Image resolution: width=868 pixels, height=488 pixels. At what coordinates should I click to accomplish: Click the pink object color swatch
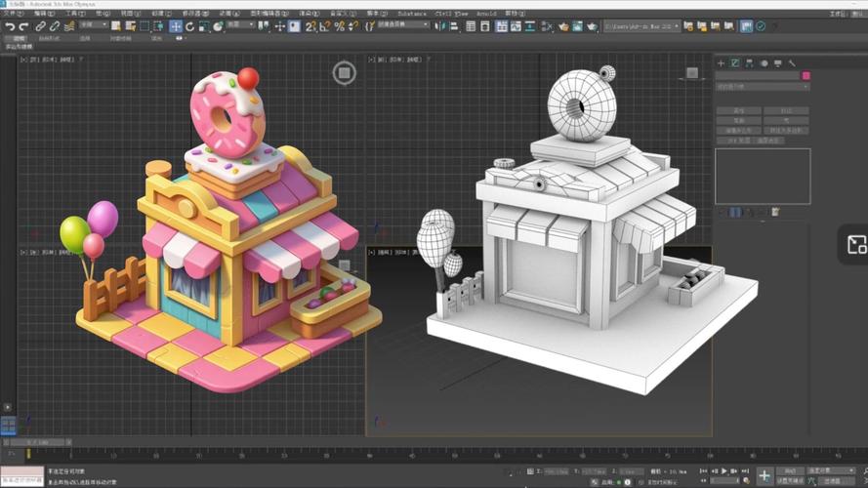click(x=806, y=75)
